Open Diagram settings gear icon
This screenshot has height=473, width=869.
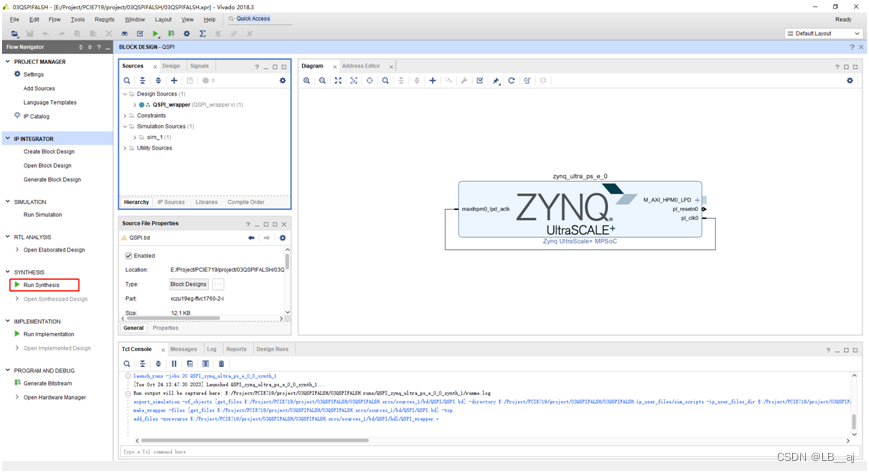850,80
